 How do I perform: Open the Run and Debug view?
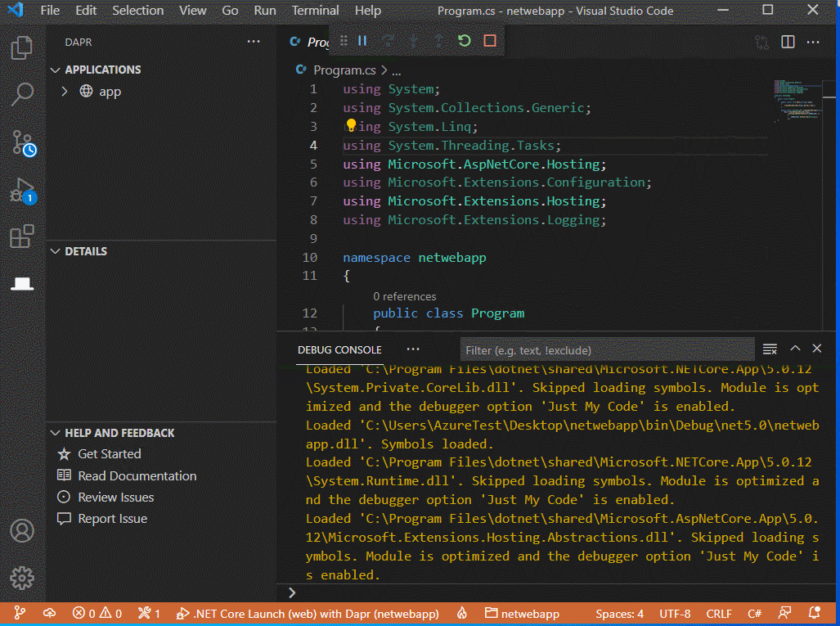click(x=23, y=191)
